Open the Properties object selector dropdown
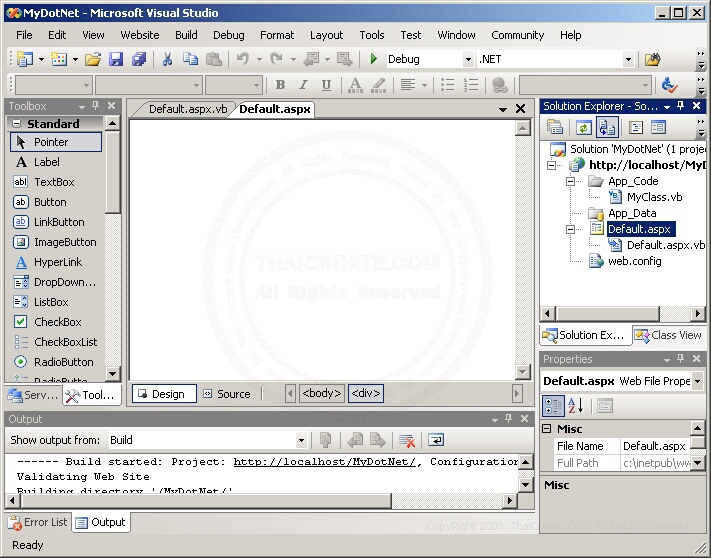The height and width of the screenshot is (558, 711). pyautogui.click(x=697, y=381)
